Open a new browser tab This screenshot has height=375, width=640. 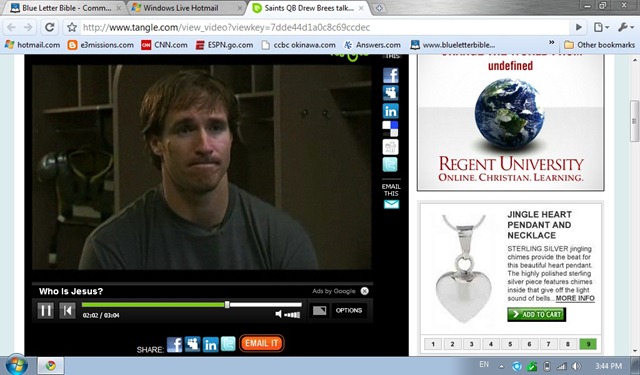click(x=379, y=8)
